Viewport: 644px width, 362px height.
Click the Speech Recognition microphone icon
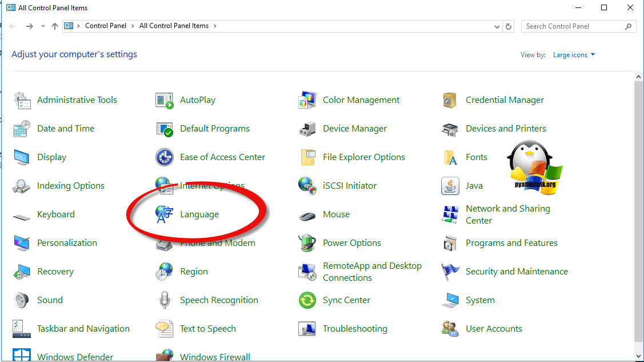point(164,300)
